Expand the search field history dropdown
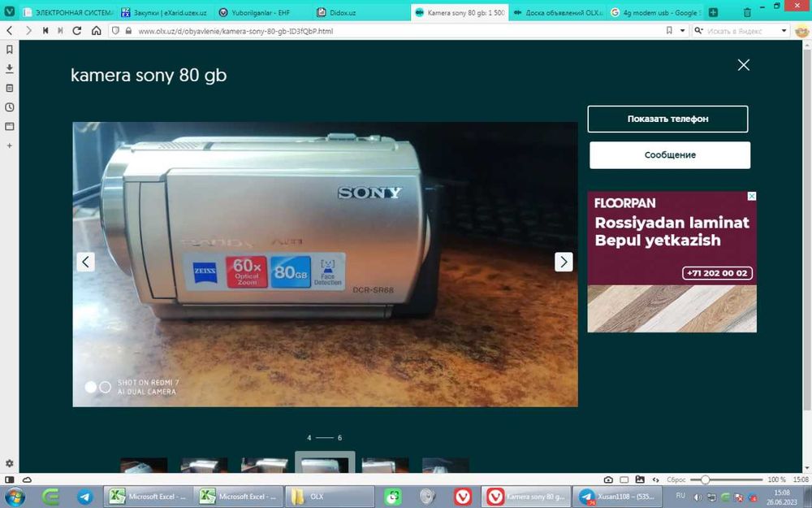The height and width of the screenshot is (508, 812). [x=784, y=31]
